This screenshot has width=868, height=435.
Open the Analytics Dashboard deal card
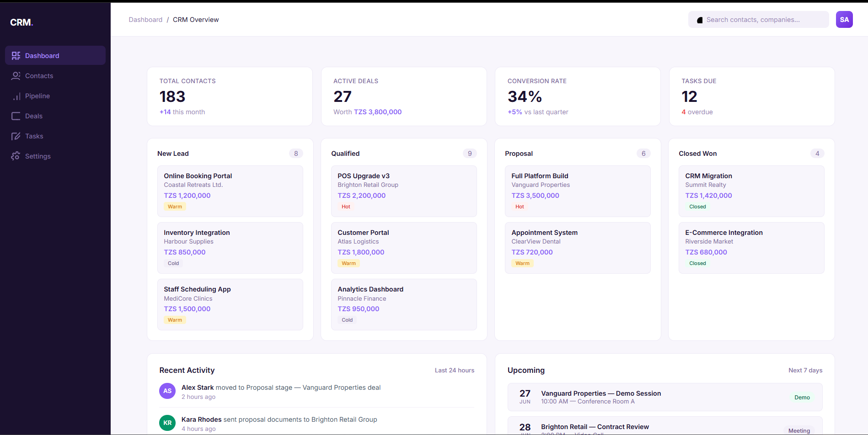[x=404, y=305]
